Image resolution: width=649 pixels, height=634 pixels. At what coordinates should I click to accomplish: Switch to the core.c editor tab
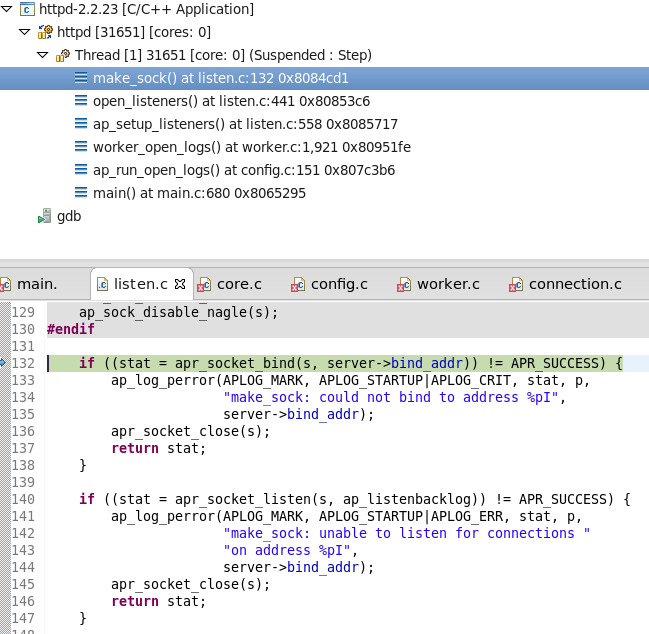230,284
